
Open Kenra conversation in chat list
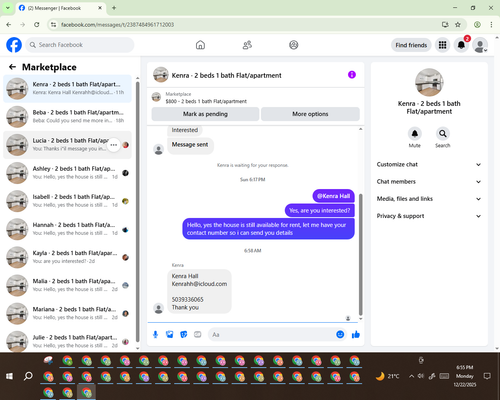[x=67, y=89]
